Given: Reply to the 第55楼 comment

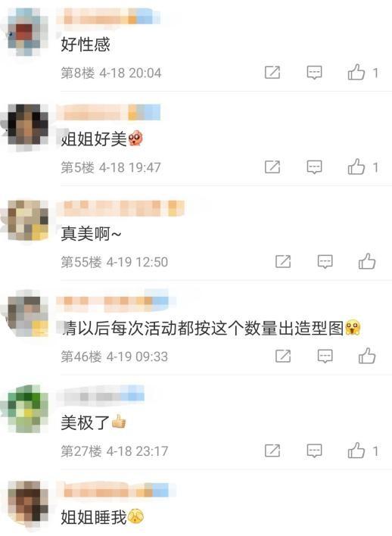Looking at the screenshot, I should (325, 262).
